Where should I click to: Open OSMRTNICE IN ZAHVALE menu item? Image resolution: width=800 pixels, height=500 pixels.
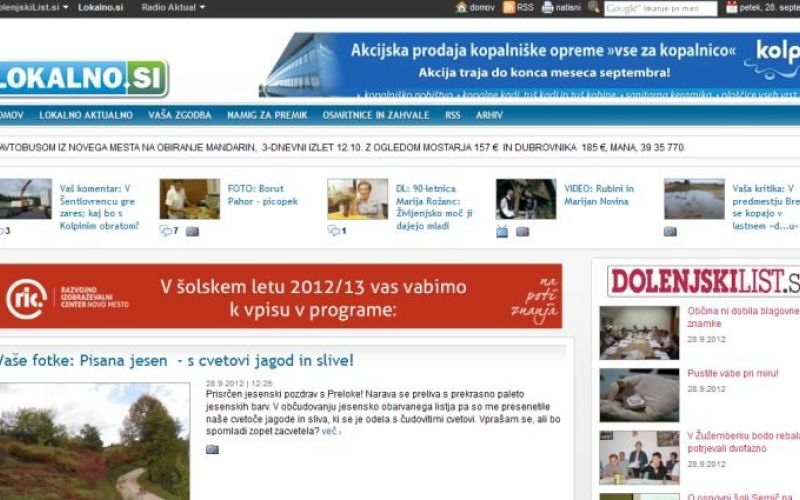click(376, 115)
